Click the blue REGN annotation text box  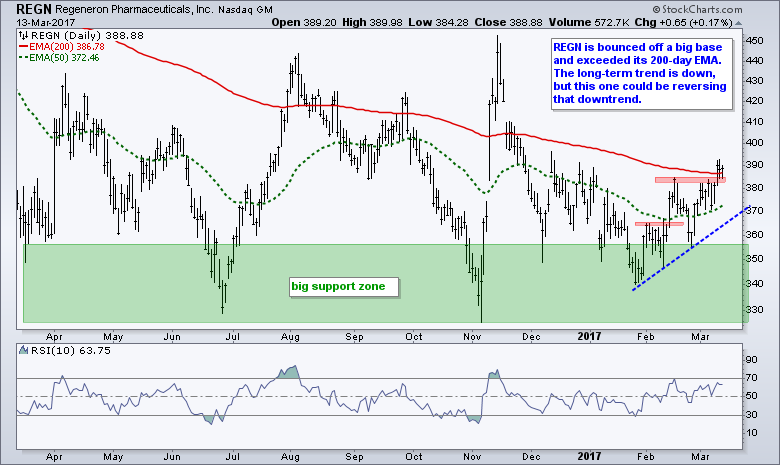pos(642,74)
